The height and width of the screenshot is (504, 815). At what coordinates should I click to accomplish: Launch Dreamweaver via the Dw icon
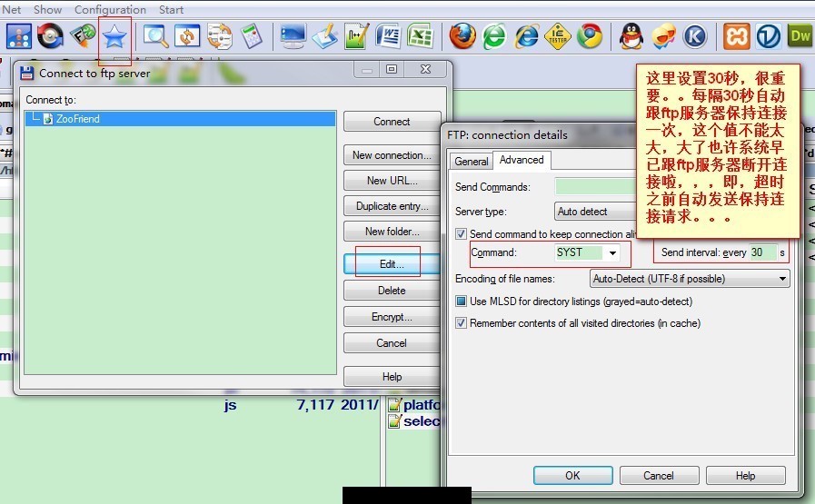tap(800, 36)
